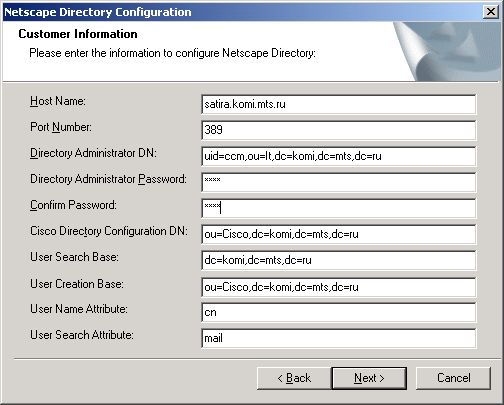
Task: Focus the User Name Attribute field
Action: click(x=339, y=312)
